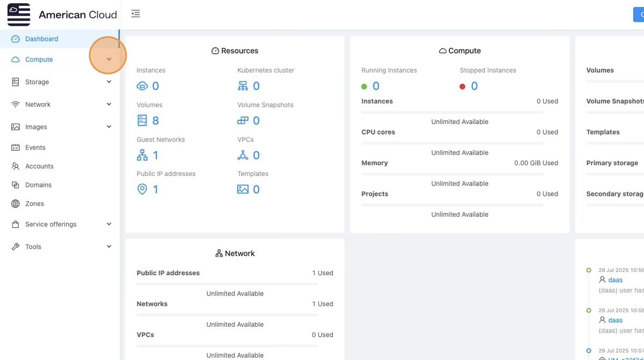Click the Instances cloud icon in Resources

click(x=142, y=86)
